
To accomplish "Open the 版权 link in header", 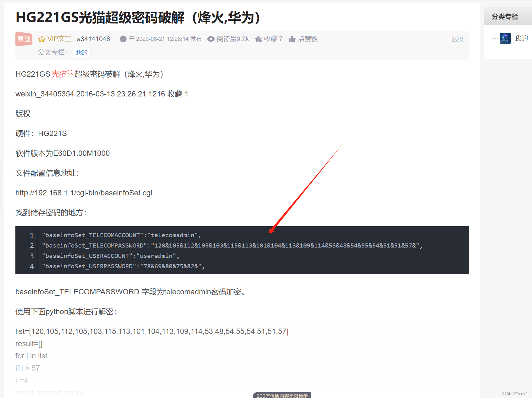I will [x=458, y=39].
